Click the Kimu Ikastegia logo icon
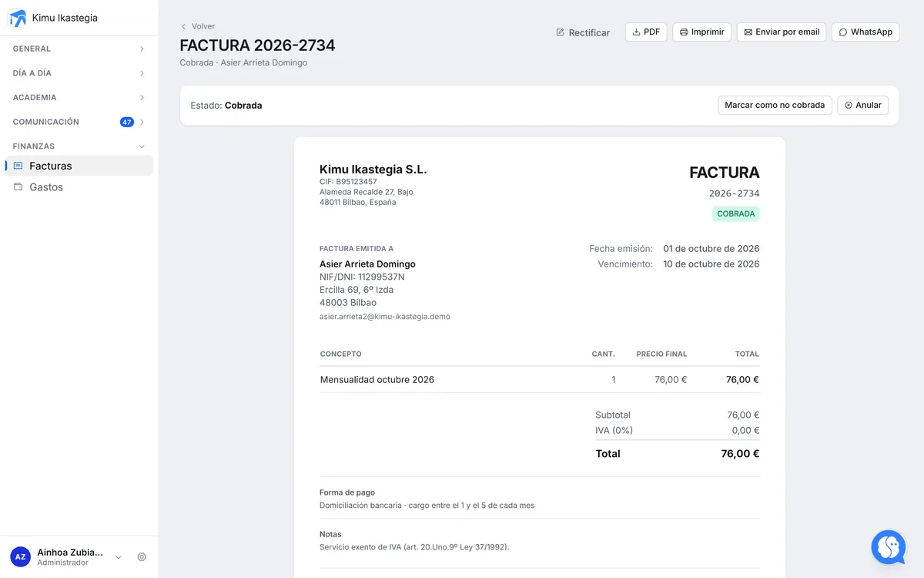This screenshot has height=578, width=924. pos(18,18)
